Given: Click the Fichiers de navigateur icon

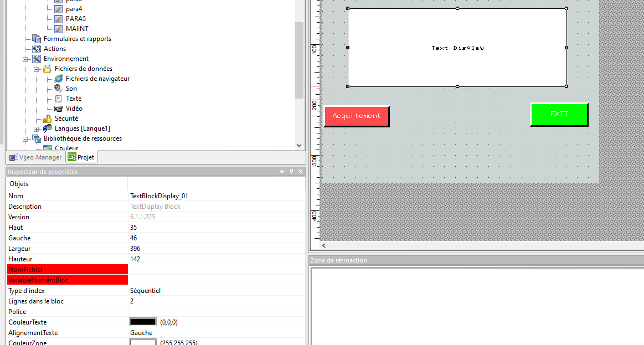Looking at the screenshot, I should click(x=59, y=79).
